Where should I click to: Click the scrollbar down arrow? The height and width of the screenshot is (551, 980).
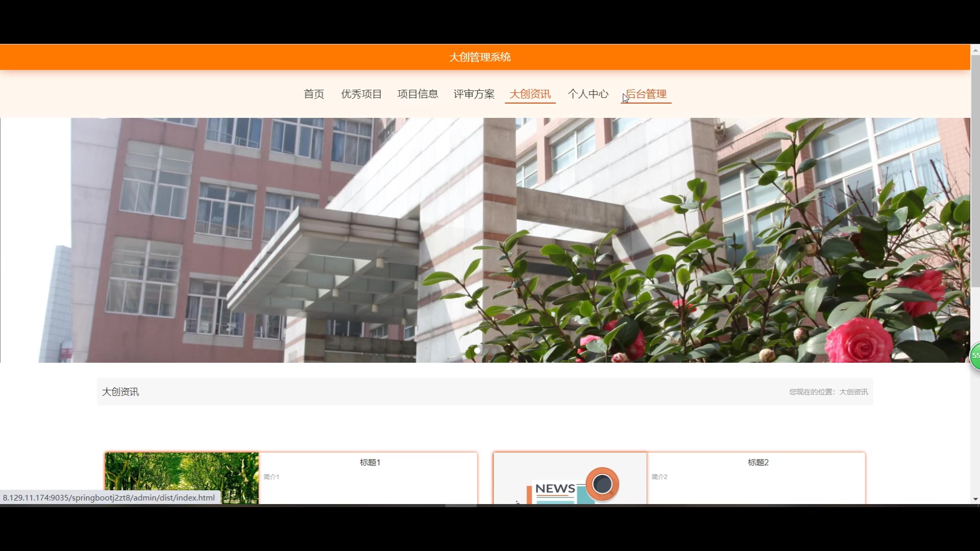pyautogui.click(x=975, y=499)
